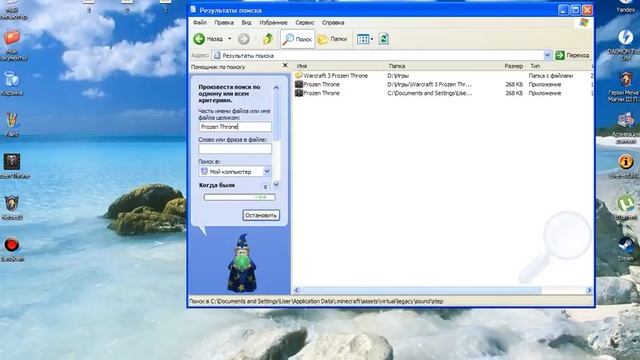Go back with the green Назад arrow
Image resolution: width=640 pixels, height=360 pixels.
(x=208, y=39)
